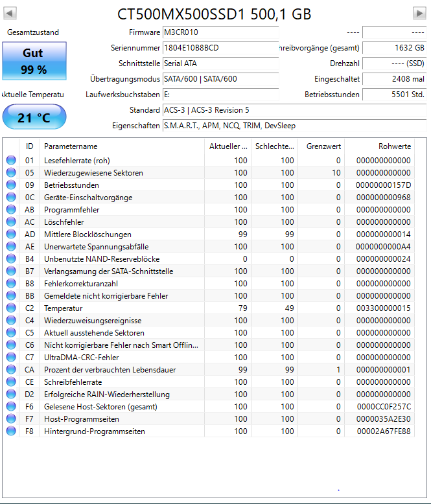Viewport: 431px width, 504px height.
Task: Click the Aktueller column header
Action: click(x=227, y=146)
